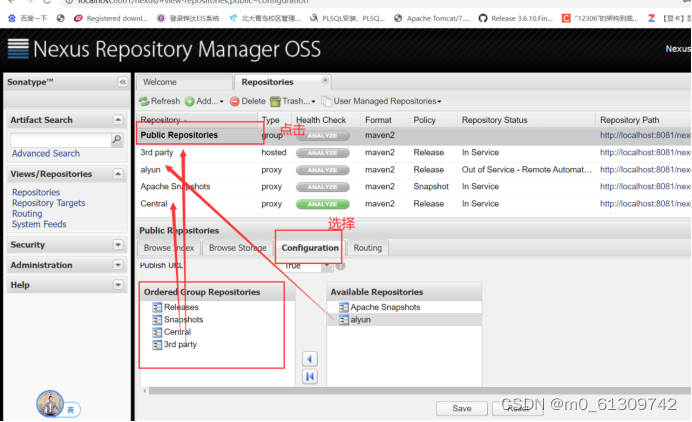Expand the Security section
The image size is (692, 422).
(x=118, y=245)
